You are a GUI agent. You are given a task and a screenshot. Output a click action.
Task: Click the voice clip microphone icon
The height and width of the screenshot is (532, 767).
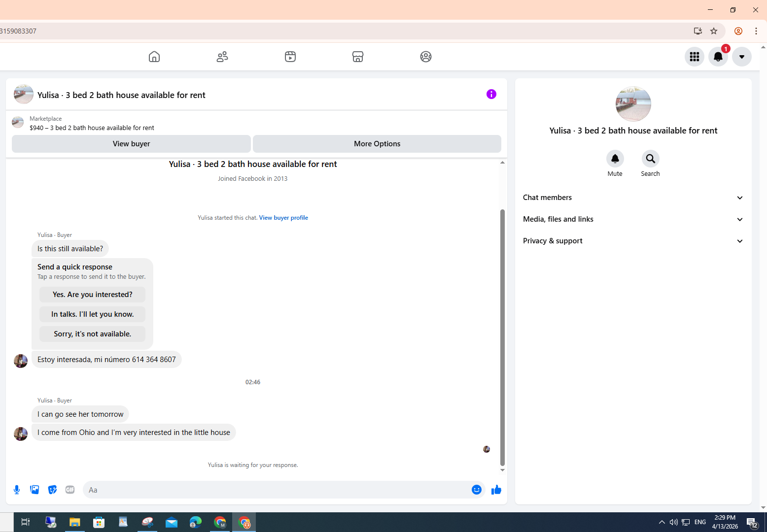[17, 490]
